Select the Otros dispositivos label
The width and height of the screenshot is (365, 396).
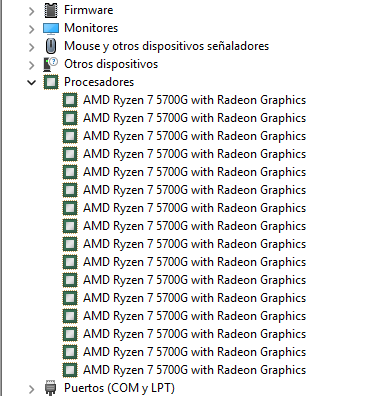pos(111,64)
